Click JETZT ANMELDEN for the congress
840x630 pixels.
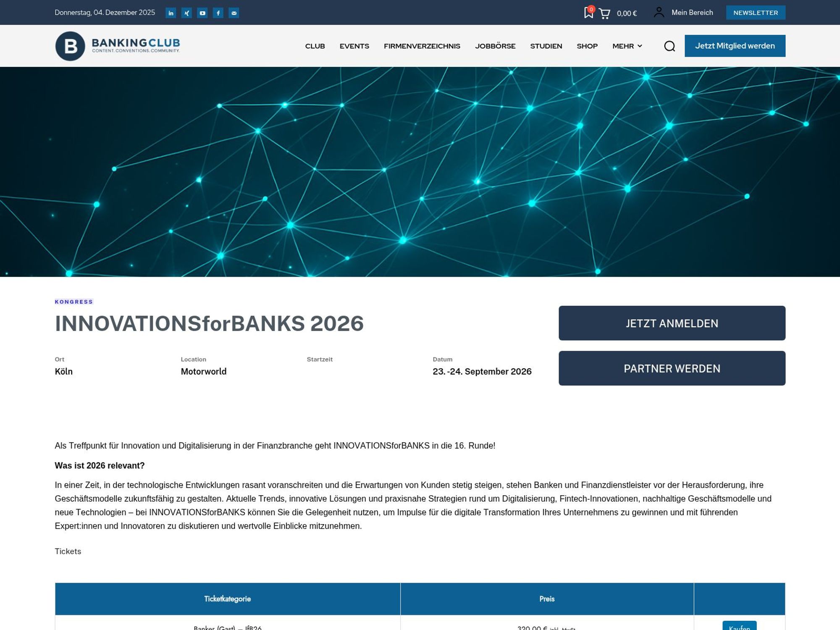(x=672, y=323)
